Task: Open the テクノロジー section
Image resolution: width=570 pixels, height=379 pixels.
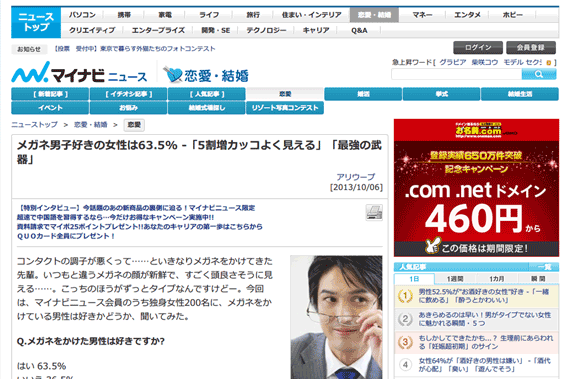Action: point(266,30)
